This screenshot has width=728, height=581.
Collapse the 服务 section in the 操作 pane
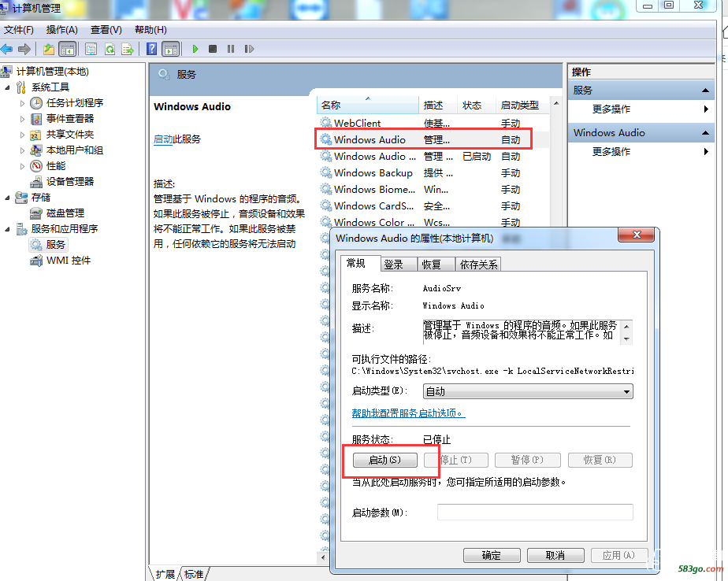pyautogui.click(x=705, y=90)
